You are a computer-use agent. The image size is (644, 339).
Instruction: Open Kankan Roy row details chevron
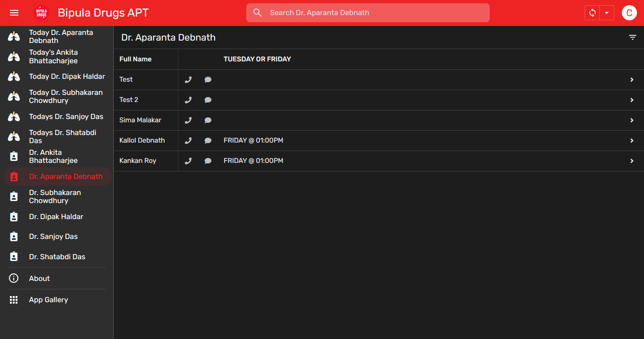pos(632,161)
